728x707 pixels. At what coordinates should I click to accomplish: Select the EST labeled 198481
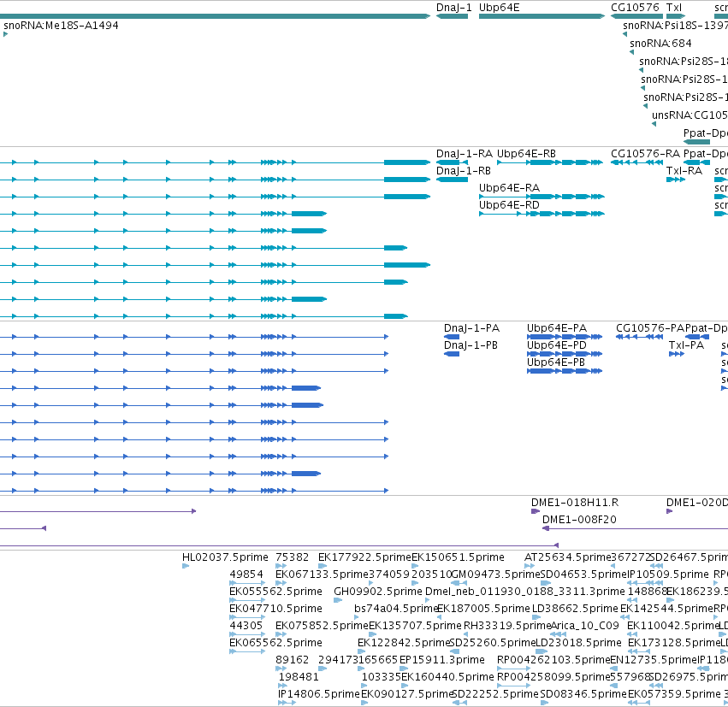299,677
